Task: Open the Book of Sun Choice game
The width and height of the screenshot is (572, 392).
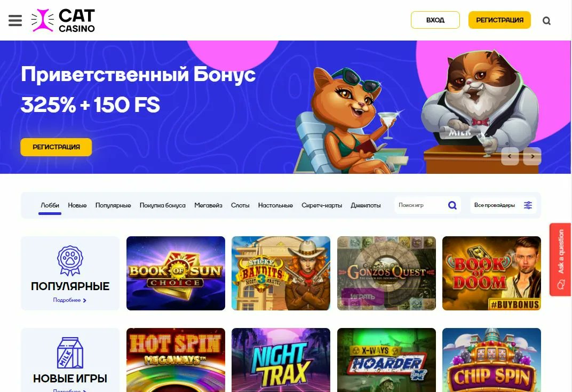Action: coord(176,274)
